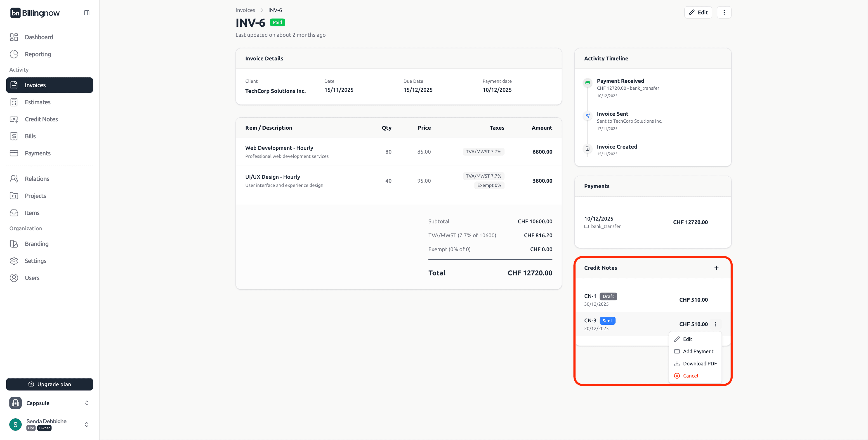This screenshot has width=868, height=440.
Task: Open the Reporting pie chart icon
Action: (14, 54)
